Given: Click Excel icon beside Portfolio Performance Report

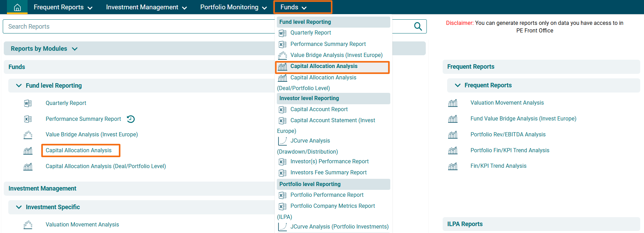Looking at the screenshot, I should coord(282,195).
